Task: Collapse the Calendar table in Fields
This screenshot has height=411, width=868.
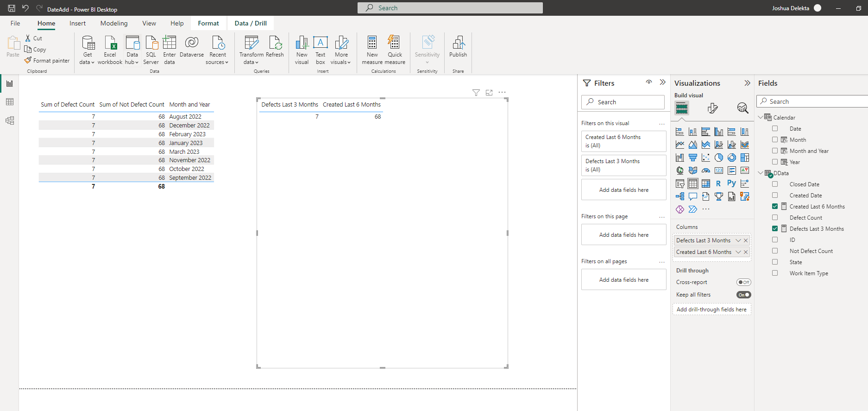Action: tap(761, 118)
